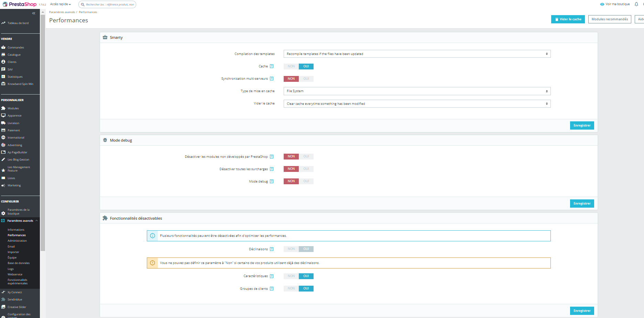This screenshot has height=318, width=644.
Task: Turn Mode debug toggle to OUI
Action: [x=306, y=181]
